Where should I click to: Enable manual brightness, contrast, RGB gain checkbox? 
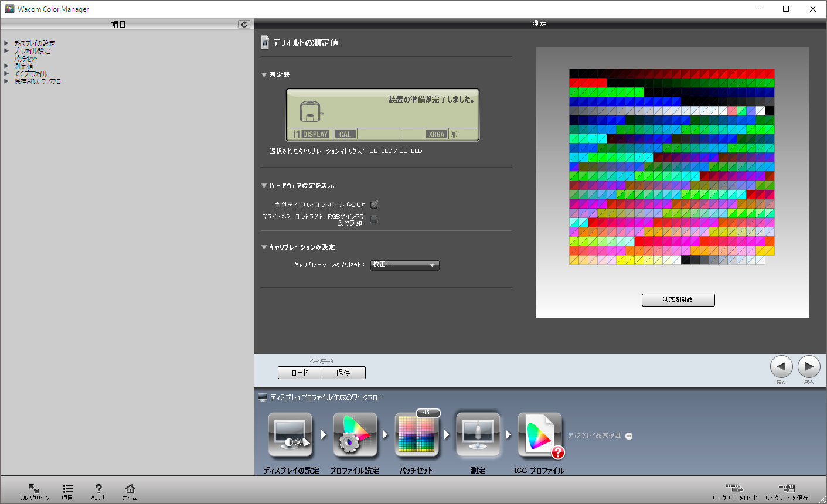point(374,219)
